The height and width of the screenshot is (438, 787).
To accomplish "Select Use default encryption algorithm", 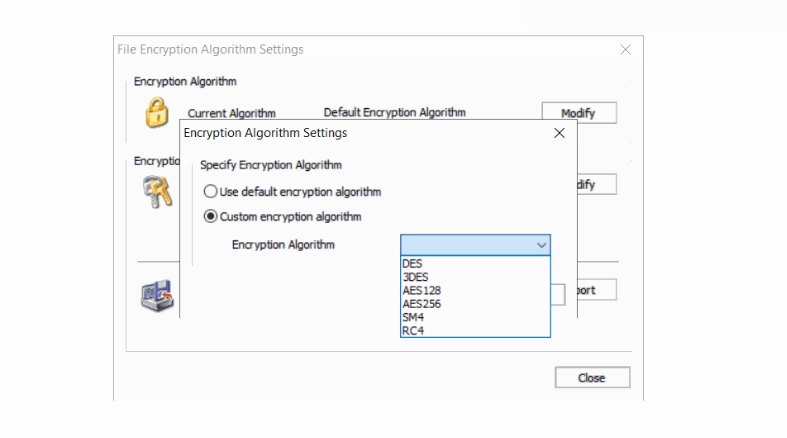I will click(292, 192).
